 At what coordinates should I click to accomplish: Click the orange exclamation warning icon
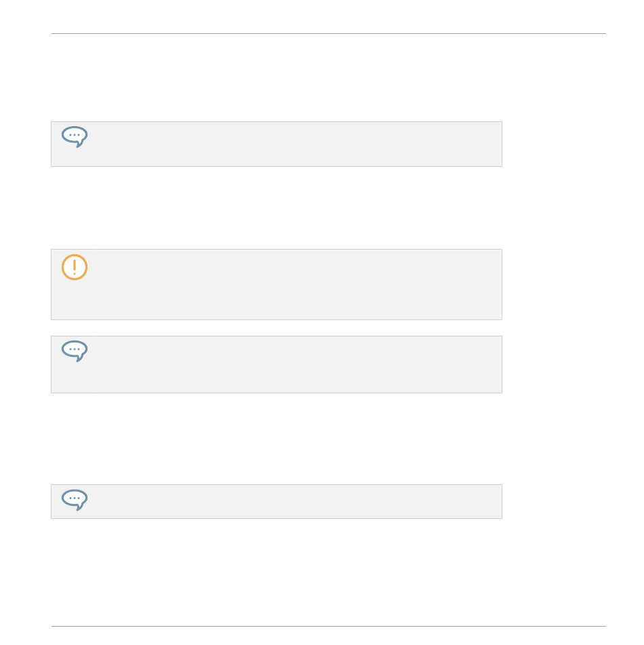click(75, 267)
